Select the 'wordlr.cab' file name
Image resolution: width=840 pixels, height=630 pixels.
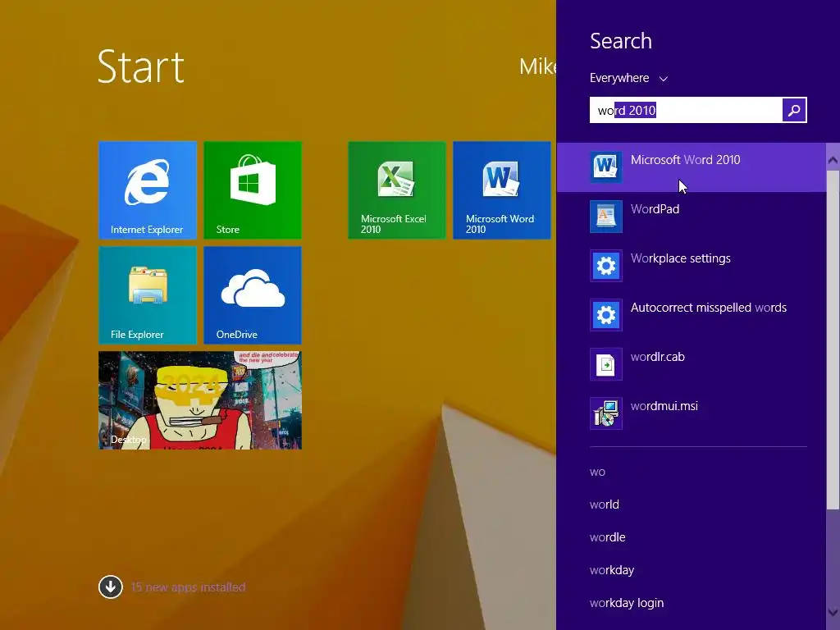(657, 357)
